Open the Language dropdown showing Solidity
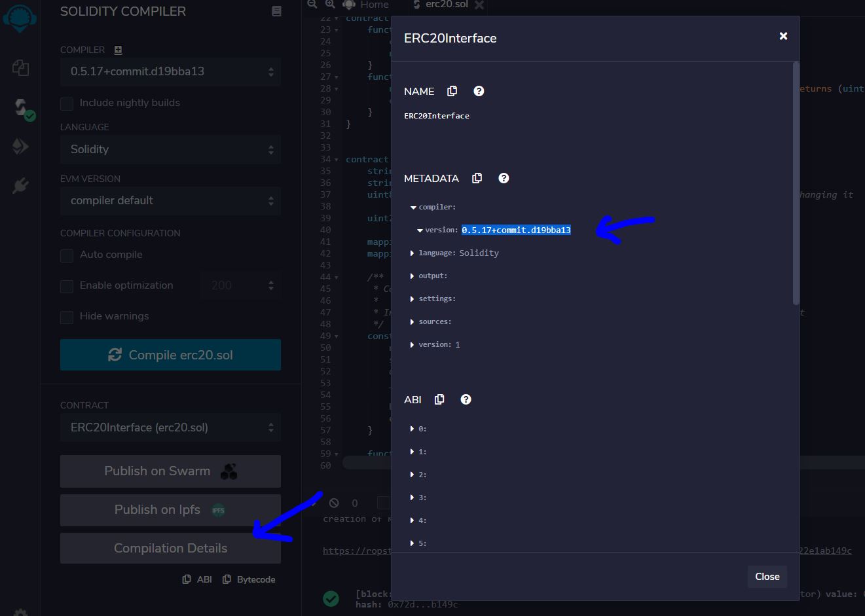865x616 pixels. 170,149
